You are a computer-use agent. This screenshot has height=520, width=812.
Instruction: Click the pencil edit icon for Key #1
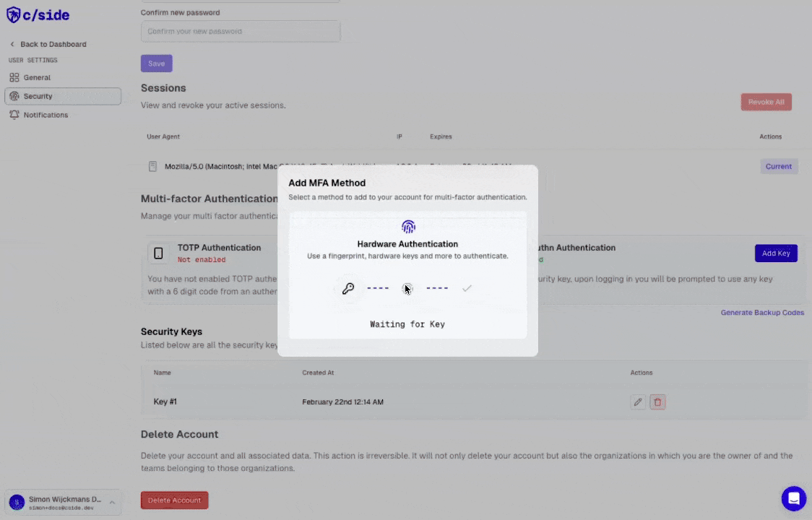click(638, 402)
